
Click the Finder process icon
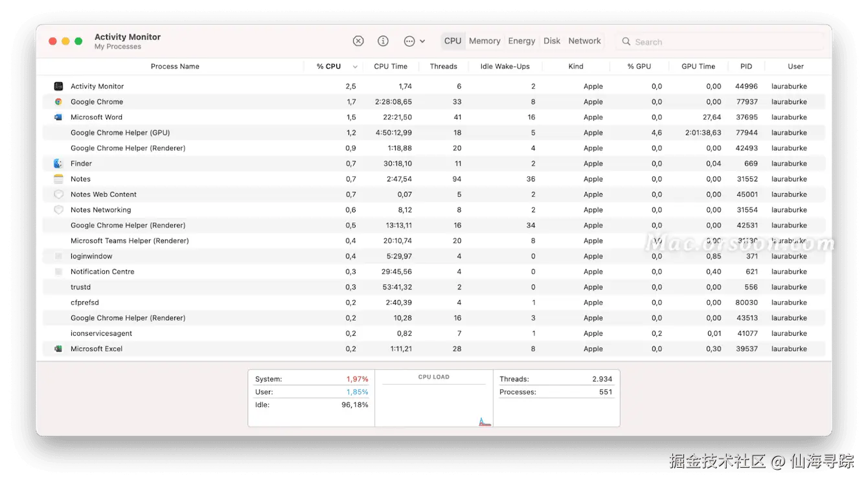click(x=58, y=163)
